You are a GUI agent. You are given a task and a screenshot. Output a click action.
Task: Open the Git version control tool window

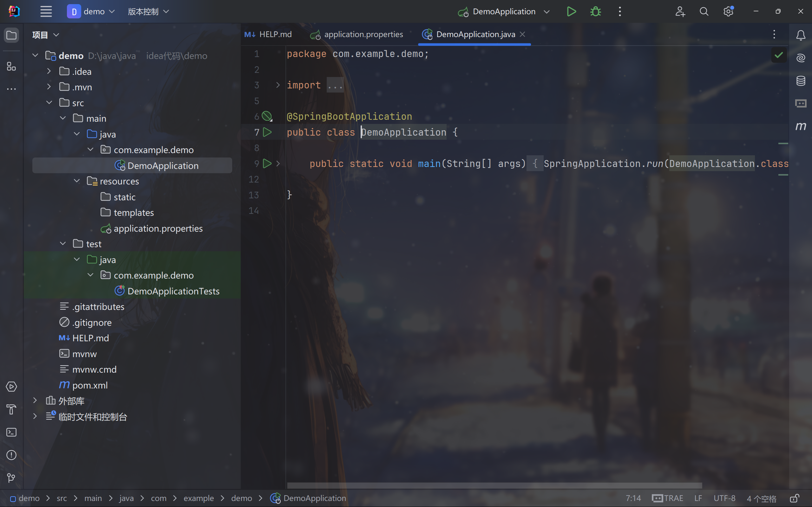point(11,478)
